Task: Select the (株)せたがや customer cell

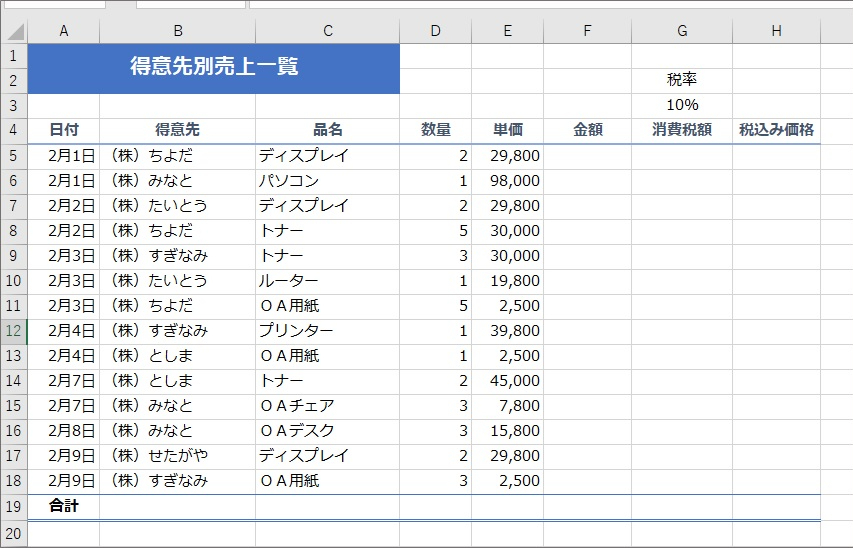Action: coord(177,456)
